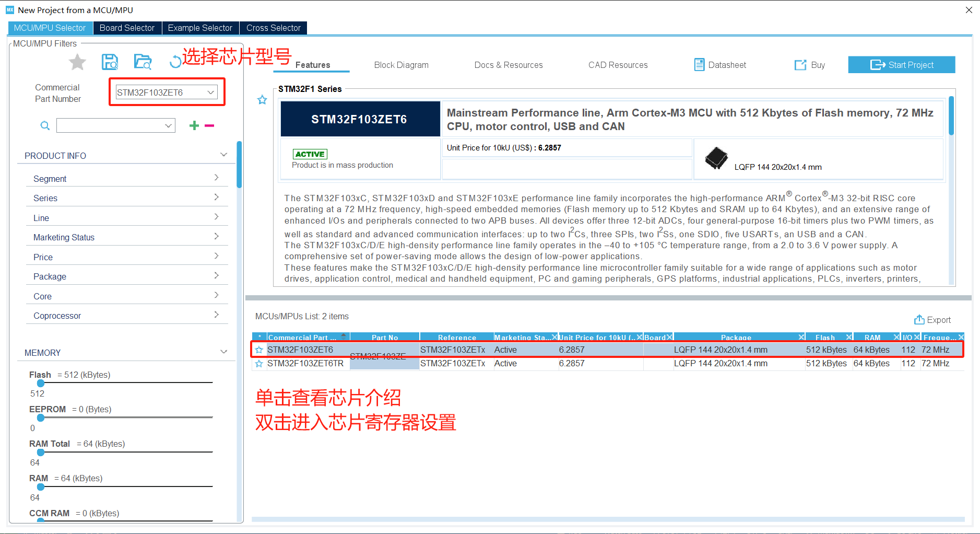Image resolution: width=980 pixels, height=534 pixels.
Task: Star the STM32F1 Series feature panel
Action: 262,100
